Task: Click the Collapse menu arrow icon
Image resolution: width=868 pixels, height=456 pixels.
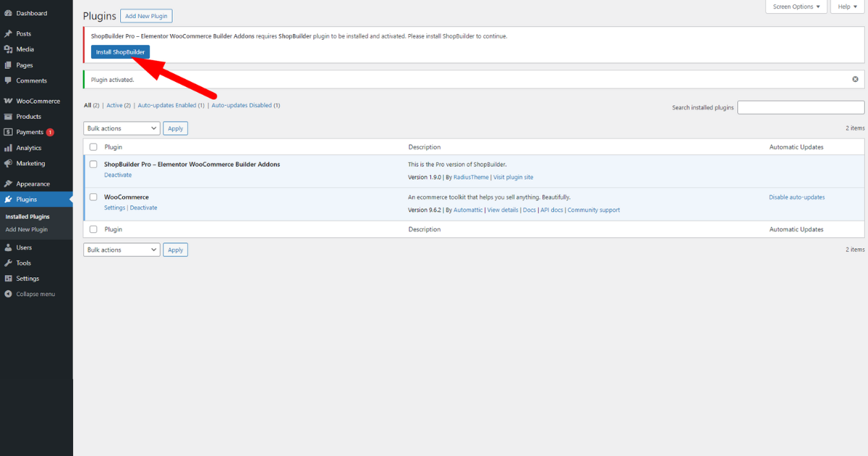Action: (8, 294)
